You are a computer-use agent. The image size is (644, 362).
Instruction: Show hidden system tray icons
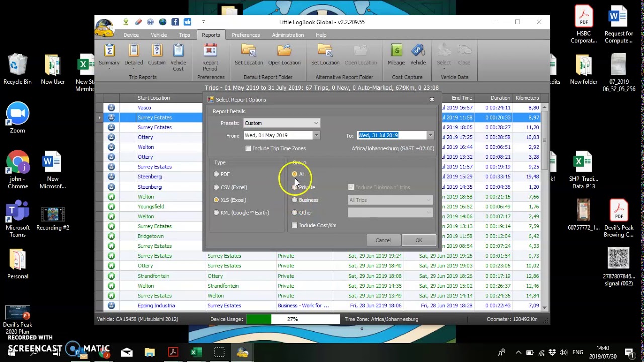pos(518,352)
